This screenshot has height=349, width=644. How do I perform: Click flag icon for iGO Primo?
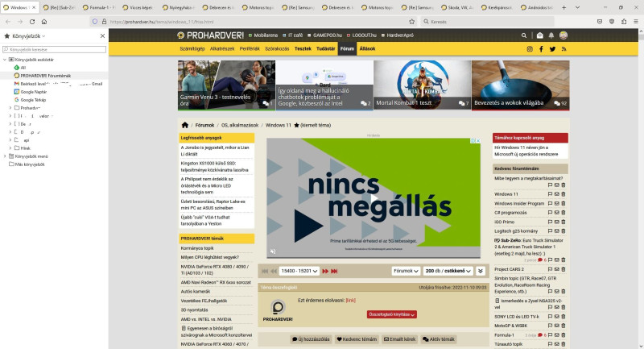click(550, 222)
